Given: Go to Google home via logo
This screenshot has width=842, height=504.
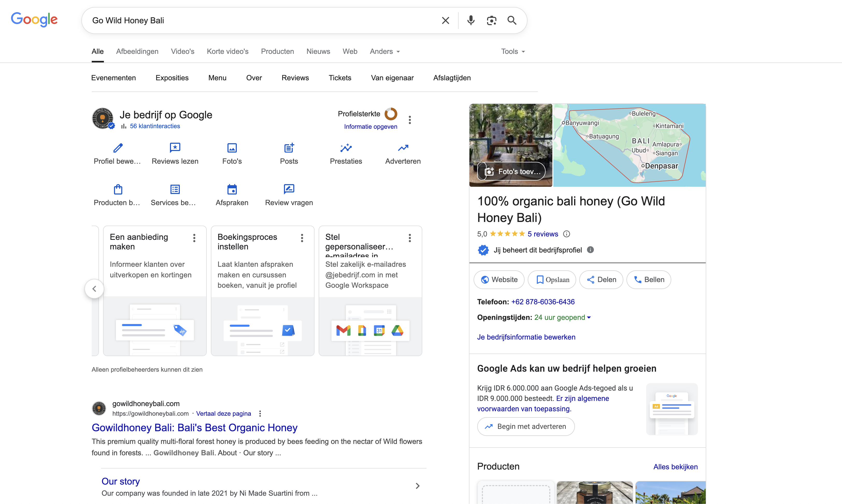Looking at the screenshot, I should (x=34, y=19).
